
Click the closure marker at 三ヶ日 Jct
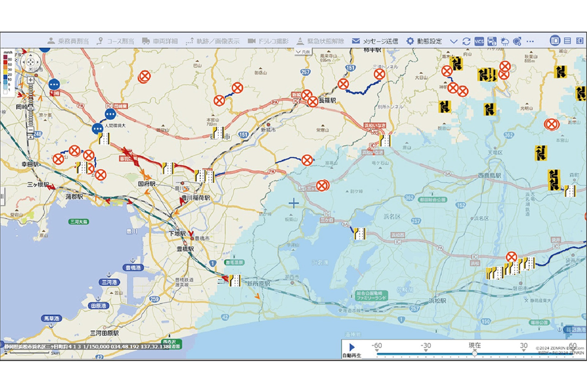322,185
